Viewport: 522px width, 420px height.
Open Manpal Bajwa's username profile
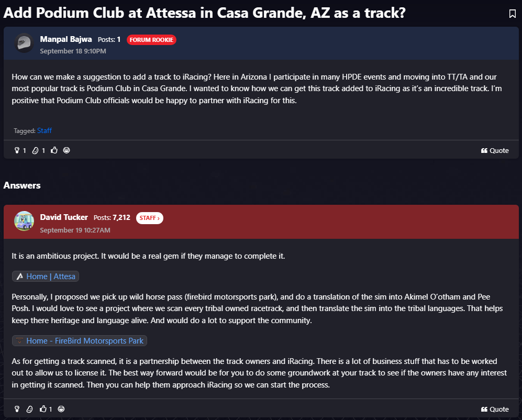(x=66, y=39)
